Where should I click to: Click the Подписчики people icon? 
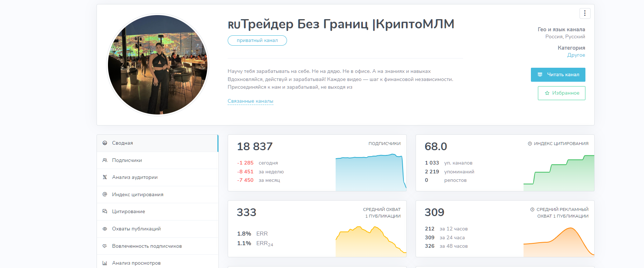105,160
